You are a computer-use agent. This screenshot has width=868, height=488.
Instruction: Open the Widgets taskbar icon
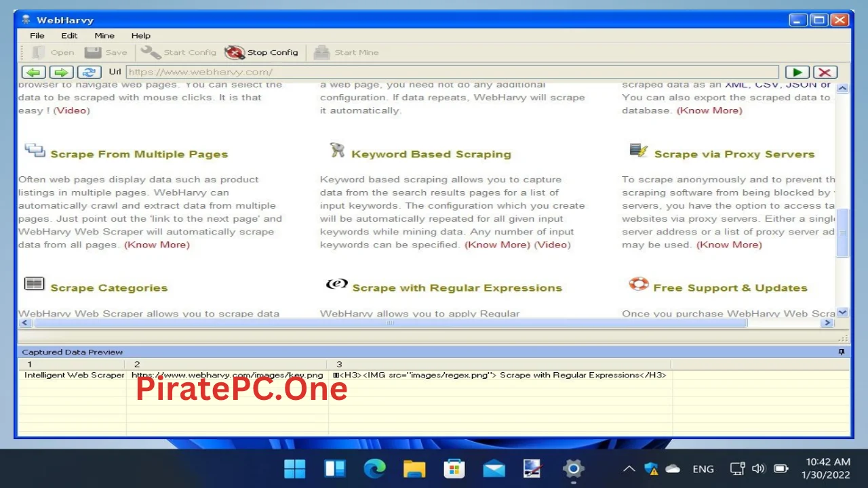pos(335,468)
